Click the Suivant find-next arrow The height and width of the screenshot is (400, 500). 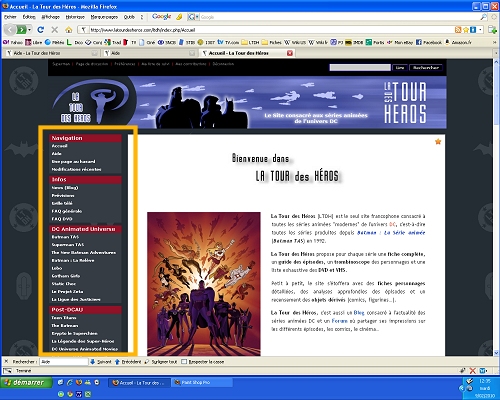[x=101, y=362]
